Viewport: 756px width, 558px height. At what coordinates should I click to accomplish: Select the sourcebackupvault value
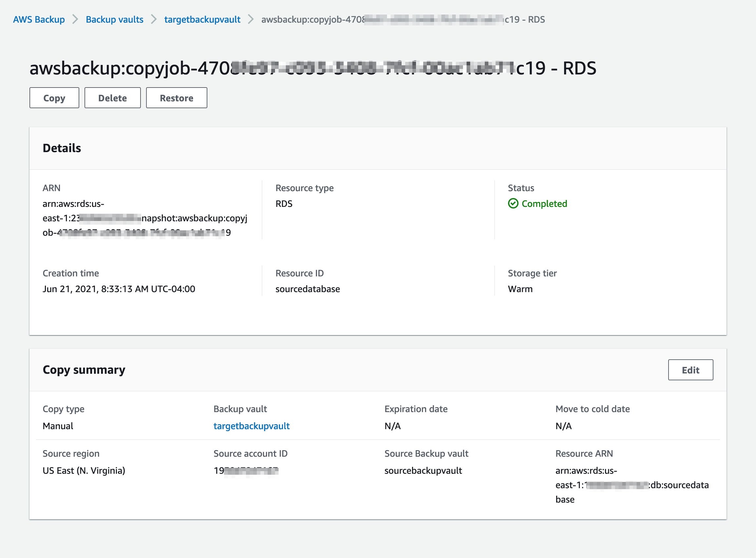pyautogui.click(x=423, y=470)
